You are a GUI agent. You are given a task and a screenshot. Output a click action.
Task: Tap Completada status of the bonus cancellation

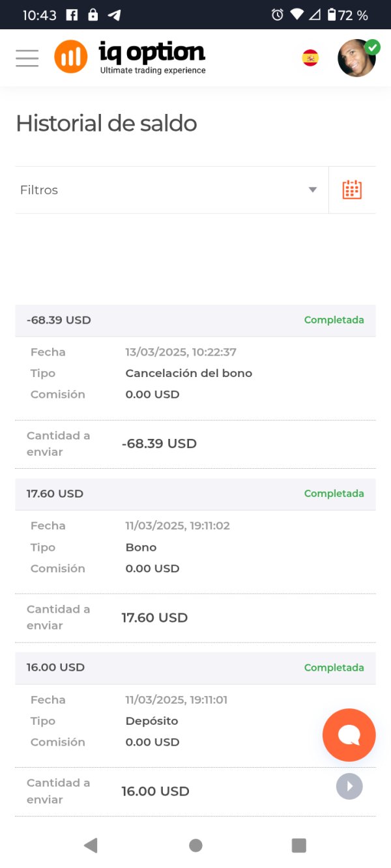[x=334, y=320]
